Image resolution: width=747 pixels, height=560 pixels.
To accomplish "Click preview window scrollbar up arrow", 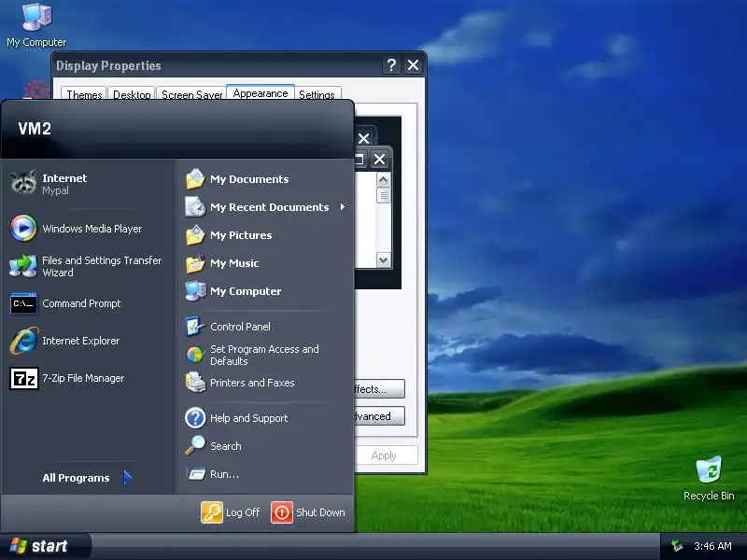I will pos(384,180).
